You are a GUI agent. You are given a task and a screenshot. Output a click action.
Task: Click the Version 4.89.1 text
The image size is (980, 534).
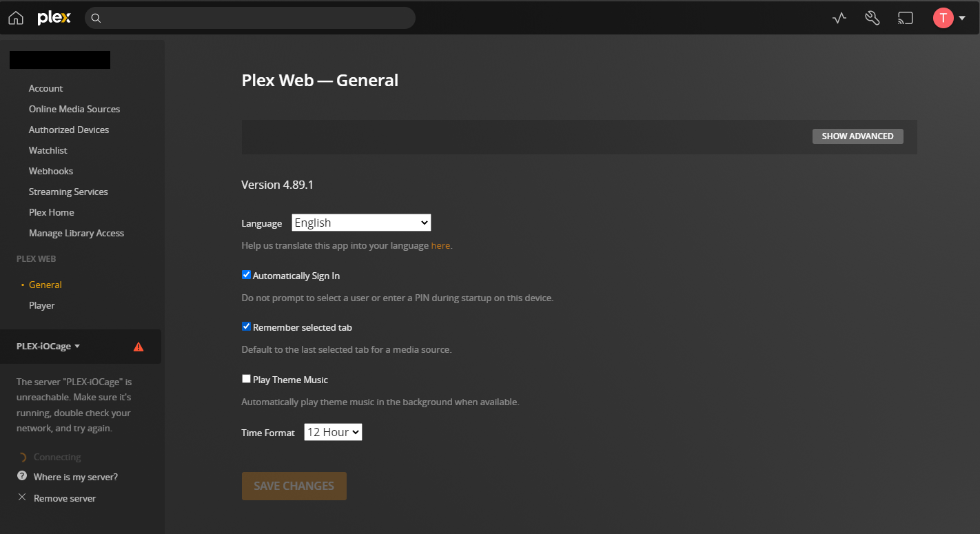[x=278, y=185]
